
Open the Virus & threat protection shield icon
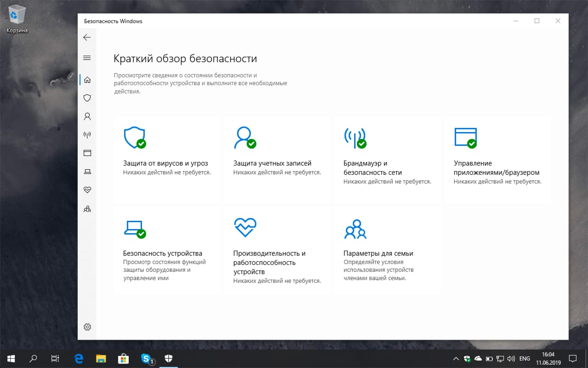point(87,98)
